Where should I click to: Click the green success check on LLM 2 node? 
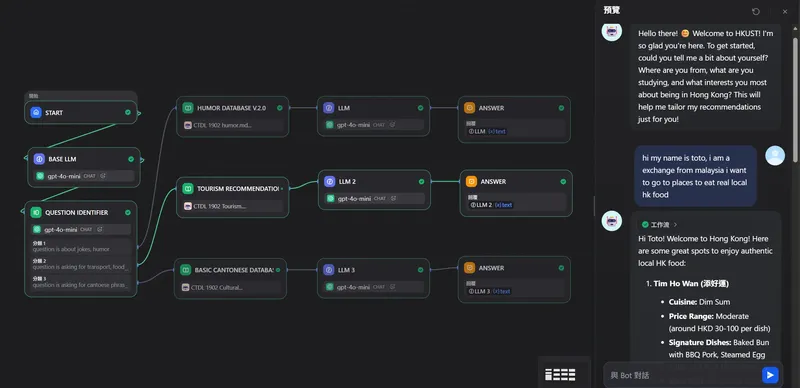[421, 181]
